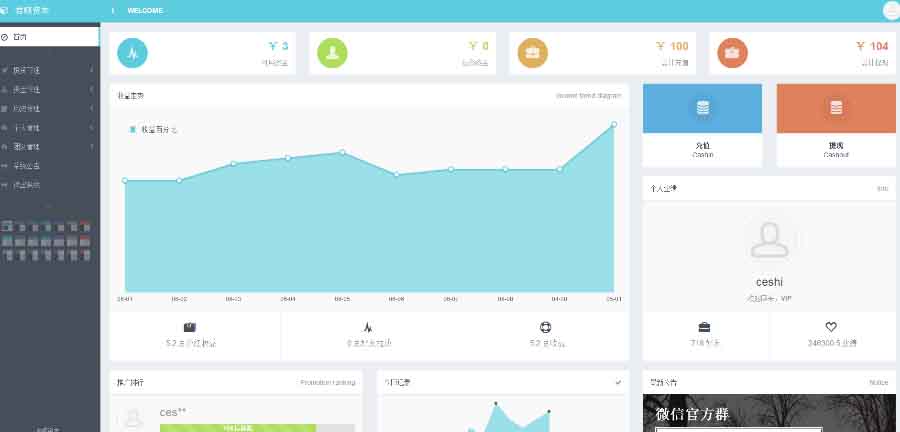Collapse the lower-middle chart panel via its chevron
Screen dimensions: 900x432
click(x=618, y=382)
